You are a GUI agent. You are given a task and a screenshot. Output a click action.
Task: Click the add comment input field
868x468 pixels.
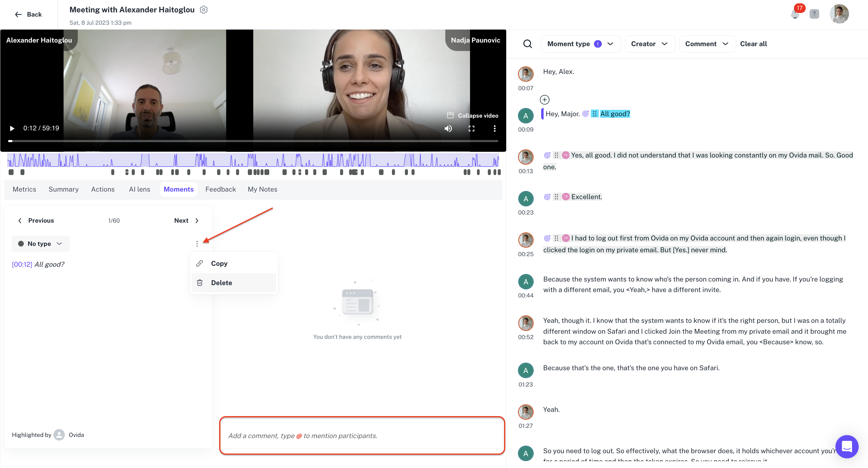pyautogui.click(x=362, y=435)
